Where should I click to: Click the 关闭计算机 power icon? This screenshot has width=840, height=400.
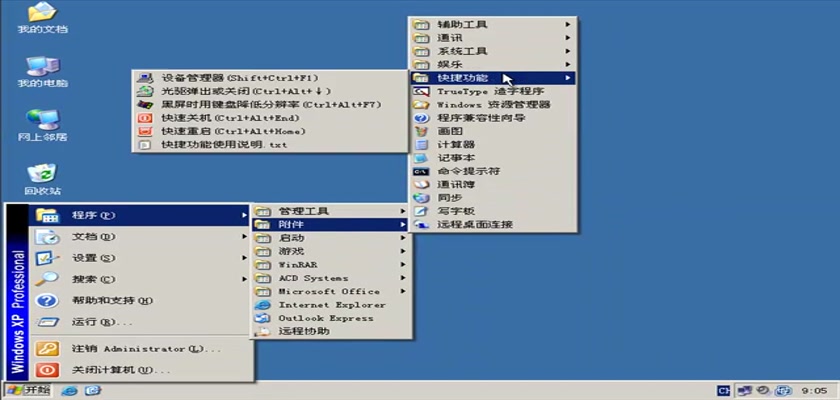pyautogui.click(x=47, y=370)
